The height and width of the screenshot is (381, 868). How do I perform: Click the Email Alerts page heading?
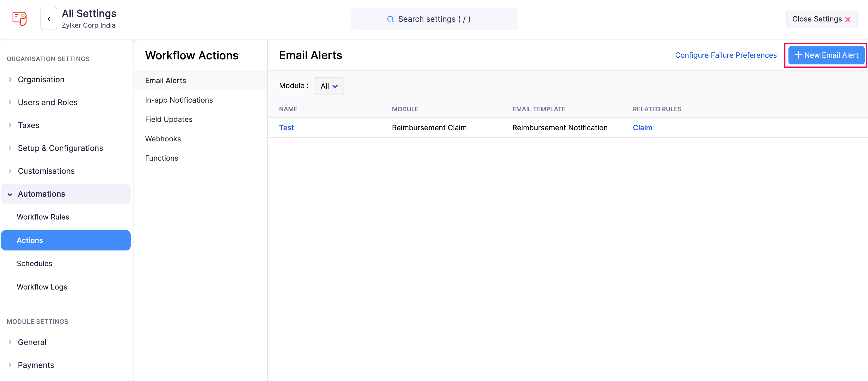(310, 55)
